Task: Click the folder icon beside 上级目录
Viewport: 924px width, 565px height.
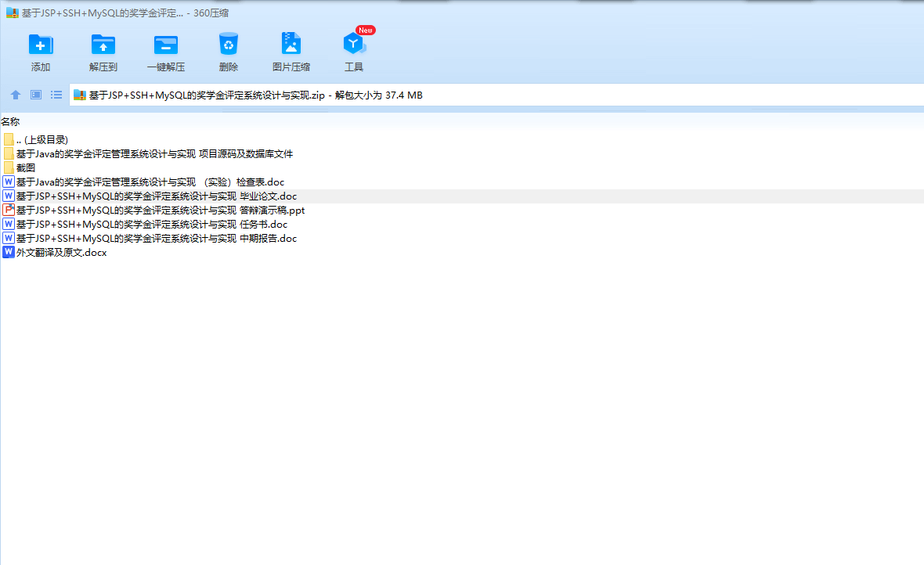Action: pyautogui.click(x=9, y=139)
